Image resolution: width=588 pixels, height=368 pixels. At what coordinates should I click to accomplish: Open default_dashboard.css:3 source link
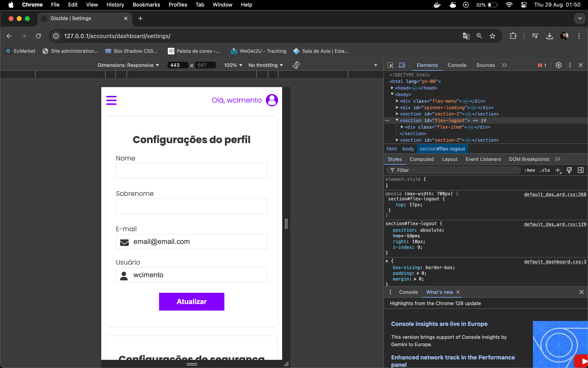pos(555,262)
